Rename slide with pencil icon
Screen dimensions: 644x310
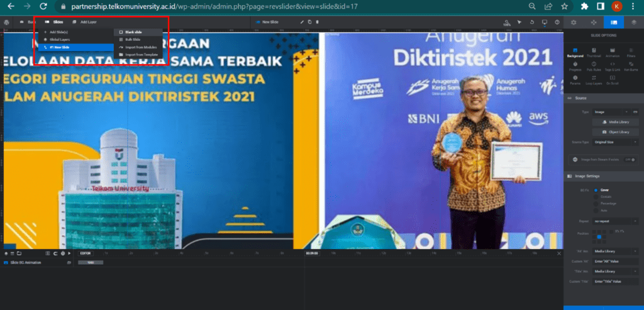pos(303,22)
